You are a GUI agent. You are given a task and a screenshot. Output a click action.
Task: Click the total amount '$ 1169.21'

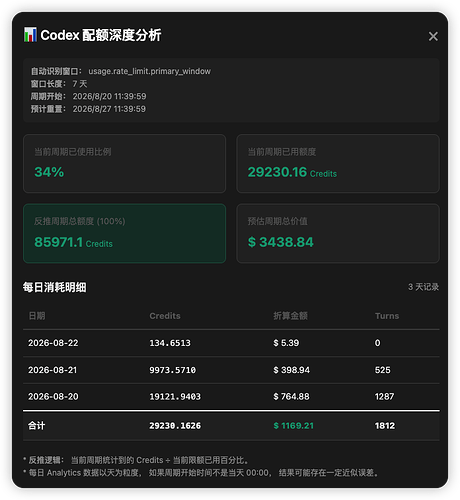coord(293,426)
